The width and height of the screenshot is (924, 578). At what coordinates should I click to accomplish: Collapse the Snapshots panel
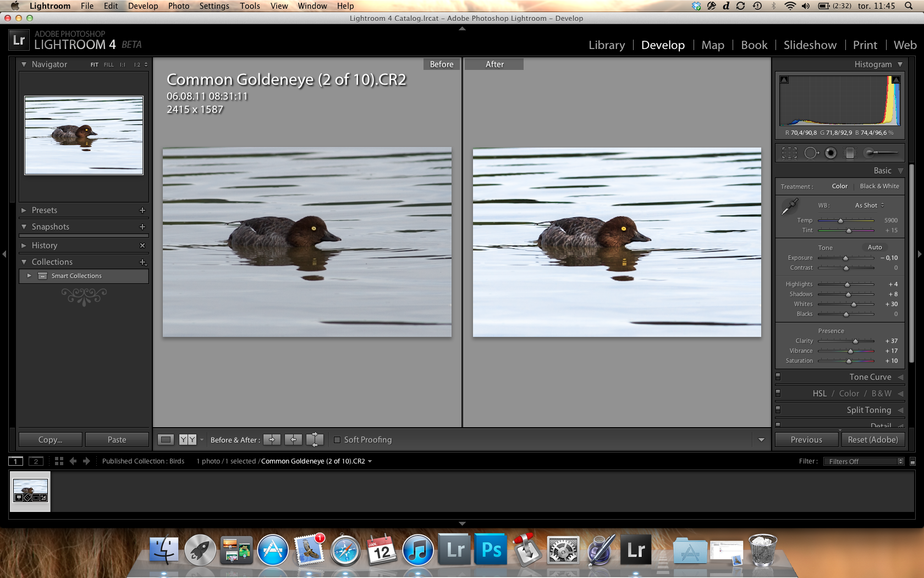point(24,227)
